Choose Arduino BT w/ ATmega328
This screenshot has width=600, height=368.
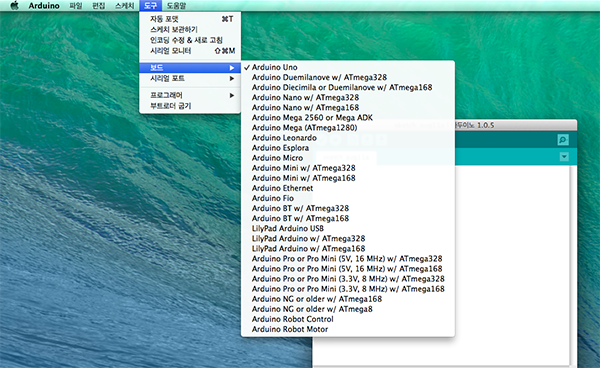pos(348,208)
